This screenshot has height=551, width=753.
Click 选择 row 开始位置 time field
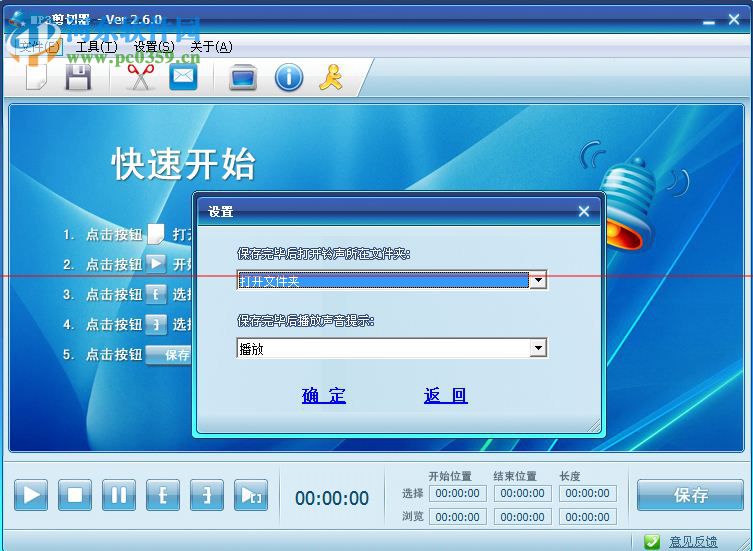point(458,493)
